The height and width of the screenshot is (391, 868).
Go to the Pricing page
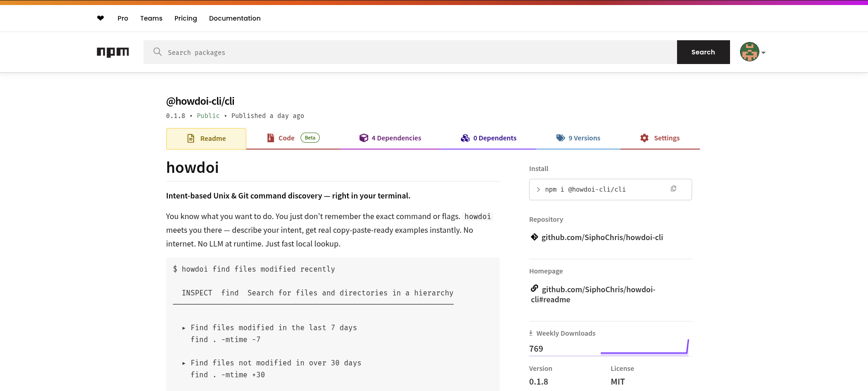[x=185, y=18]
